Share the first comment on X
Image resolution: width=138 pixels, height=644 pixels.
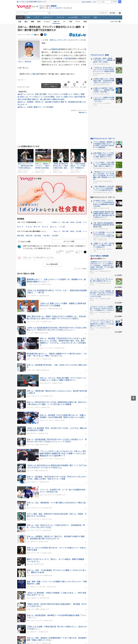(85, 252)
